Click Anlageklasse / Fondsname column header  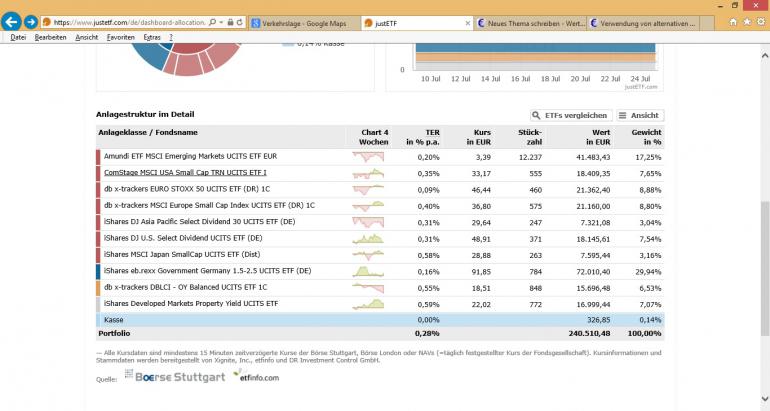pyautogui.click(x=148, y=133)
